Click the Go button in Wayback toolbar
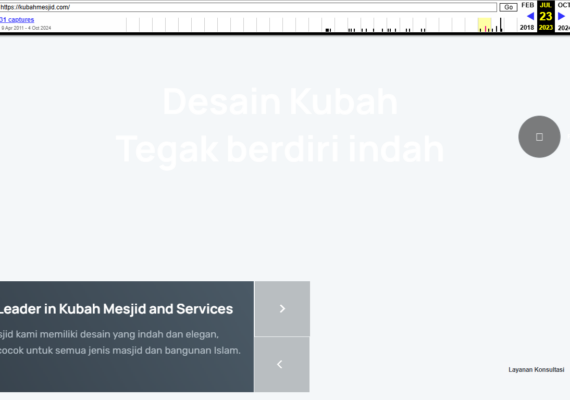The image size is (570, 400). 508,7
